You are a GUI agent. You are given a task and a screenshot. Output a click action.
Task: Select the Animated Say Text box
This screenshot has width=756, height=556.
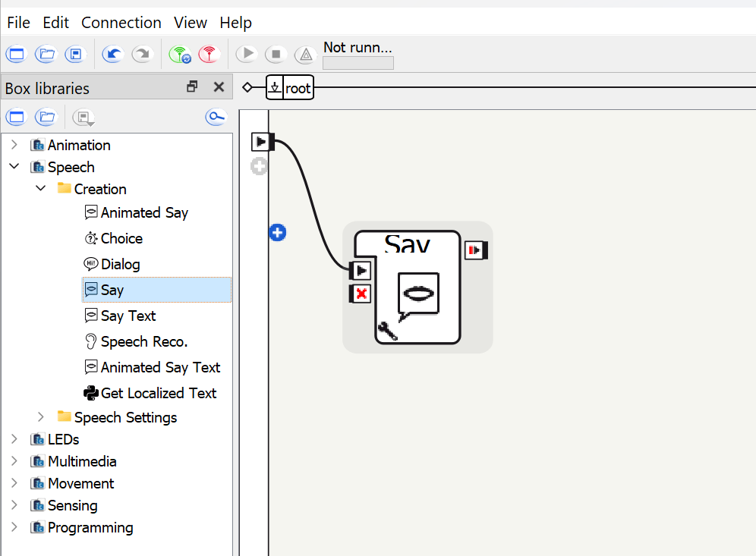pos(160,367)
